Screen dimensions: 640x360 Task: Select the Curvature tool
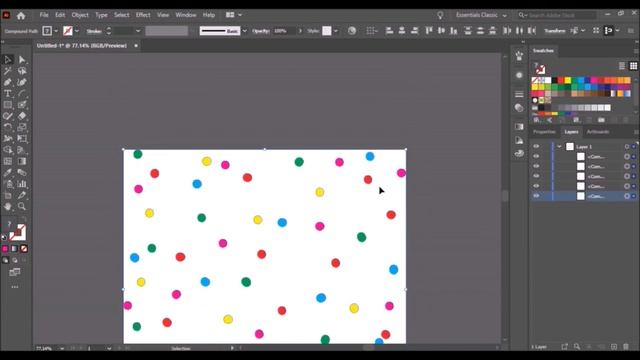pyautogui.click(x=22, y=82)
